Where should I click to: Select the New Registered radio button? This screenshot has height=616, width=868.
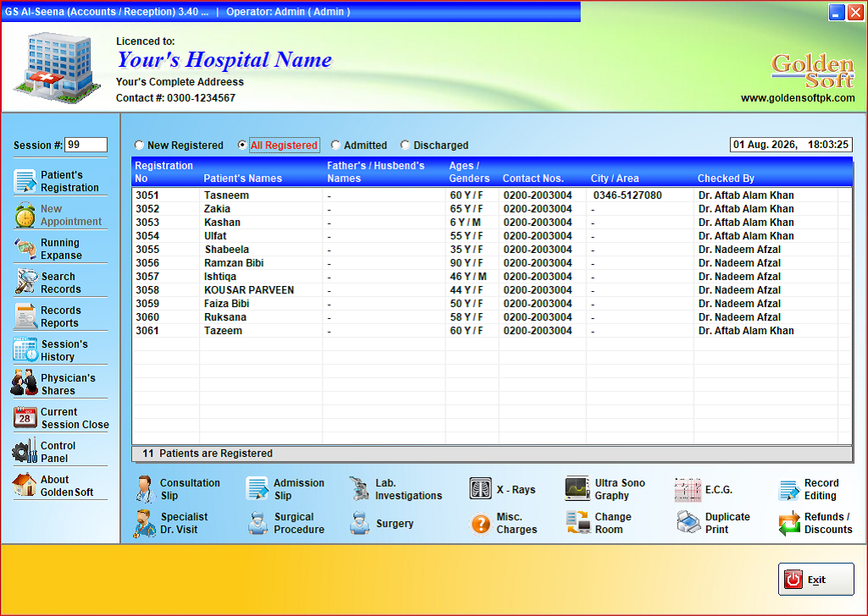(x=139, y=145)
